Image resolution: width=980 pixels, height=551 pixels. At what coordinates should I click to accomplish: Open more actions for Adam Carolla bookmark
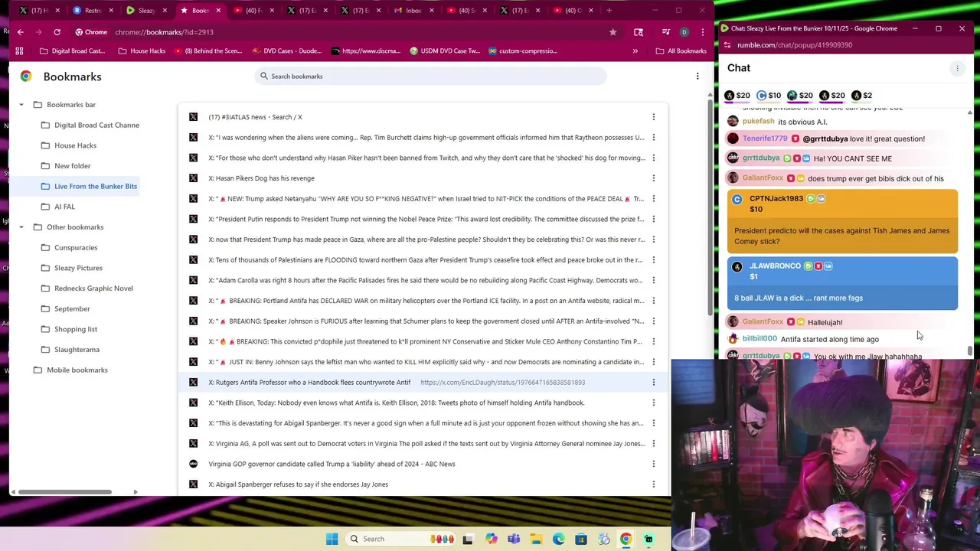654,280
